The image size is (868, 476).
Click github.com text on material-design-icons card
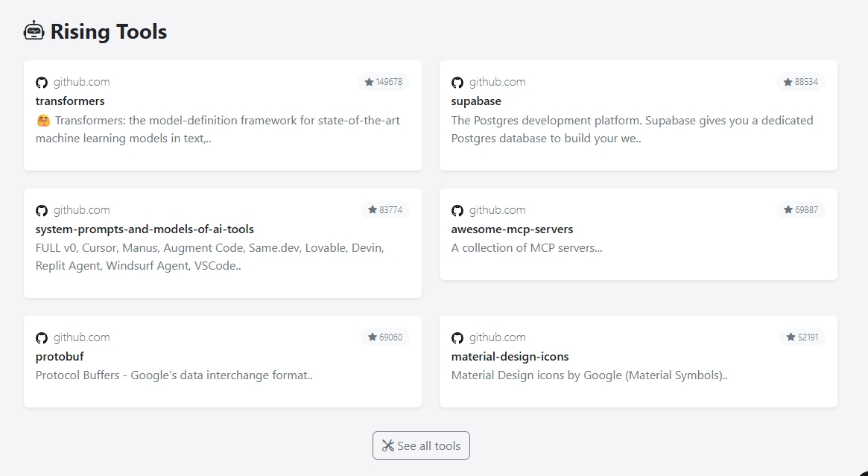[x=498, y=337]
